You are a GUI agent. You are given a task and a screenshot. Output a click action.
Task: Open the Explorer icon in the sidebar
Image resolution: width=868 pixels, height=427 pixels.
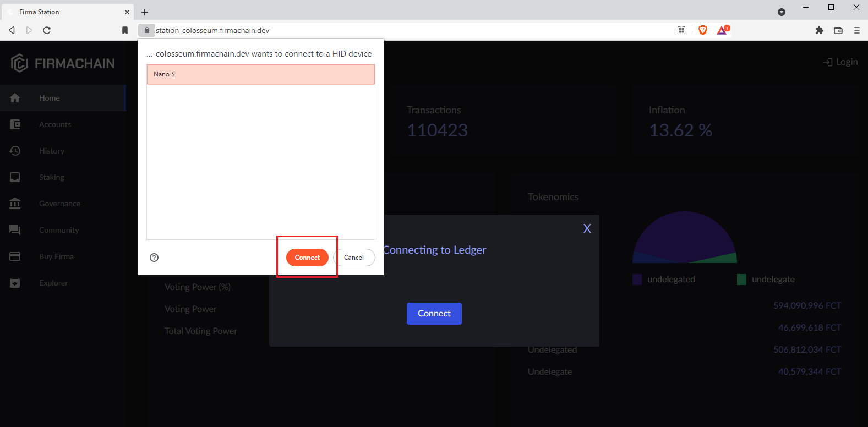pyautogui.click(x=15, y=283)
